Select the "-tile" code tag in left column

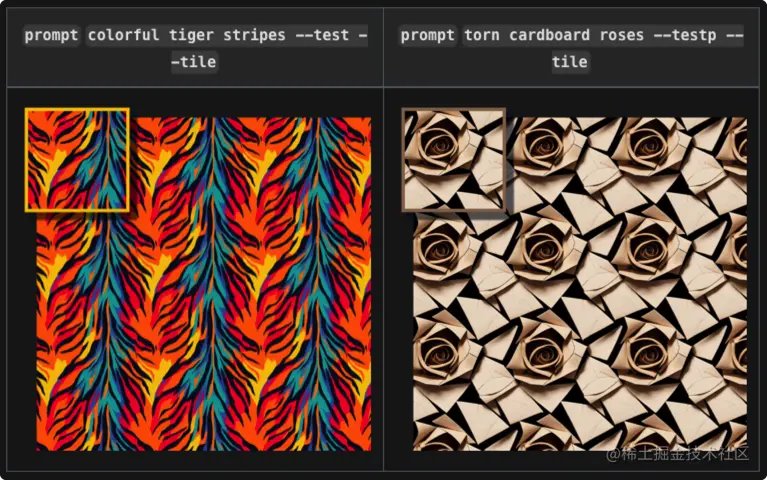194,62
